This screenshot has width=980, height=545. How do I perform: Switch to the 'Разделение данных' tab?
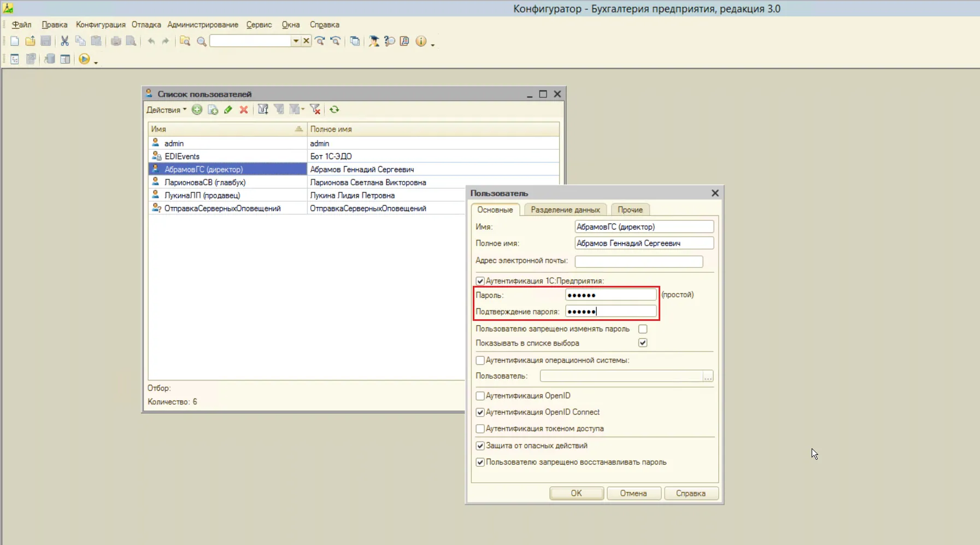[565, 210]
